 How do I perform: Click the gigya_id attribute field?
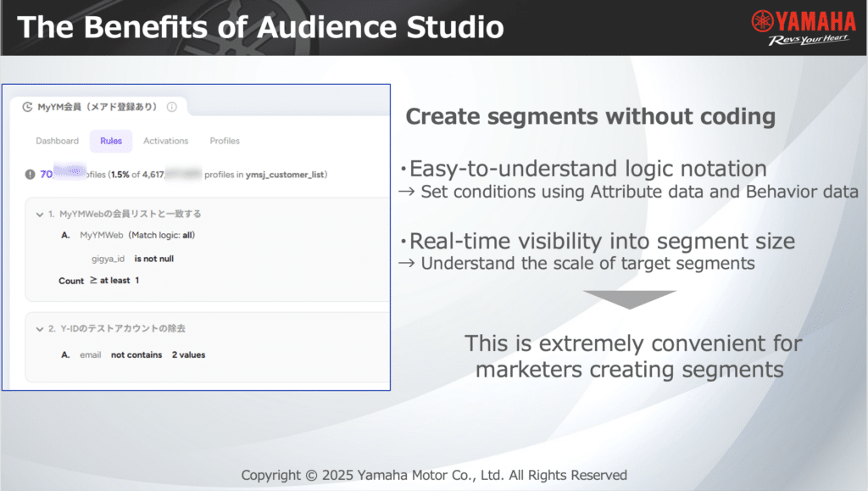point(108,259)
